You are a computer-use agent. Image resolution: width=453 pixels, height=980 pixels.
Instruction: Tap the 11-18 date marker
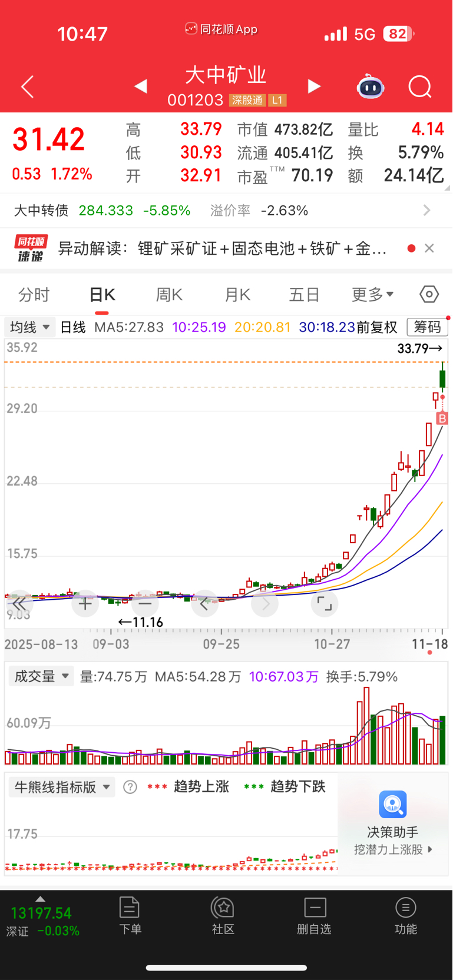pyautogui.click(x=430, y=644)
